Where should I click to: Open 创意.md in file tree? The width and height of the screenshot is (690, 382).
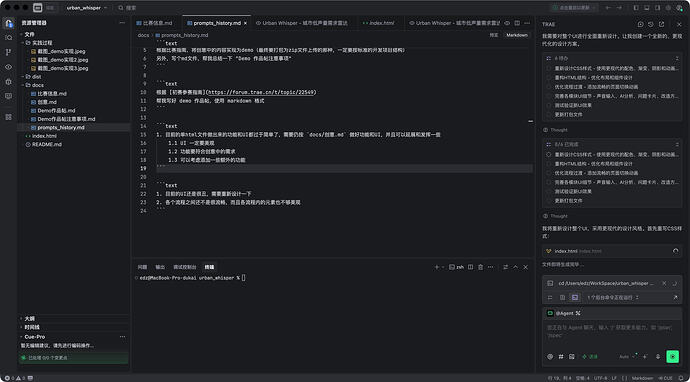point(47,102)
